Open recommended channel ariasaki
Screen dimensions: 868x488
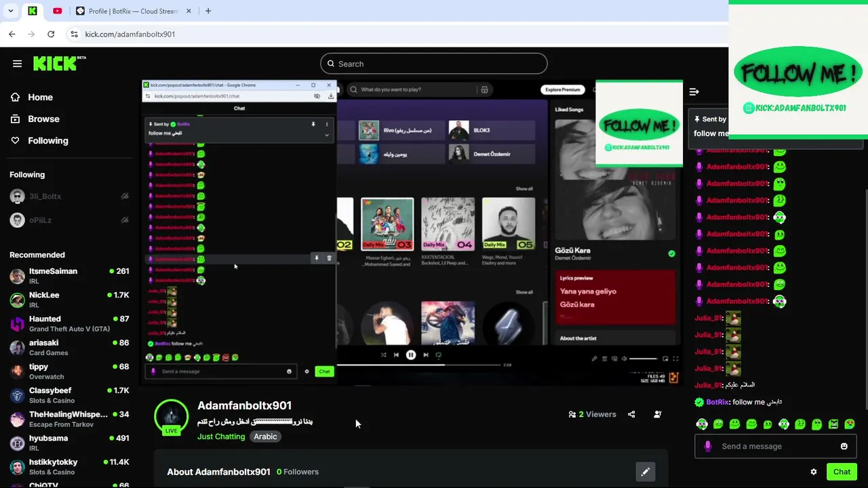69,348
